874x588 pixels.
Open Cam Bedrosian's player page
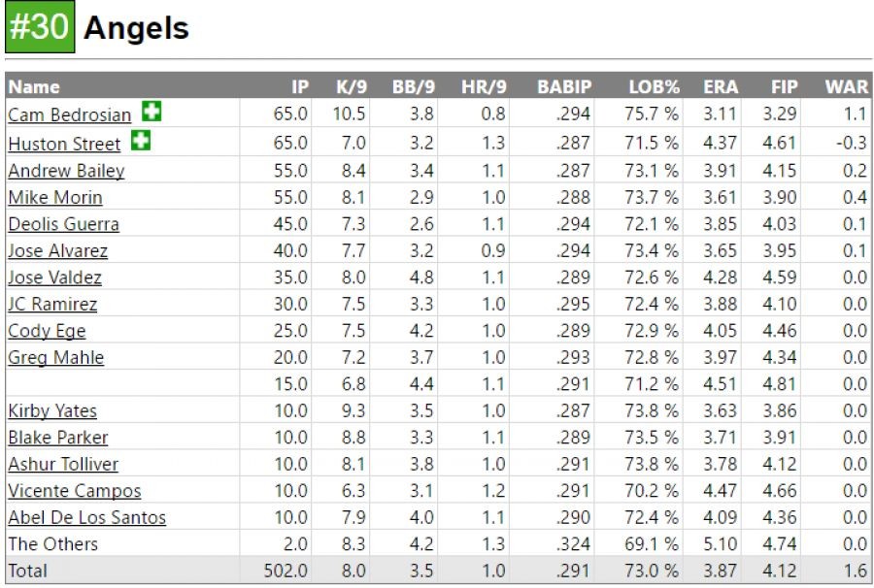(69, 114)
